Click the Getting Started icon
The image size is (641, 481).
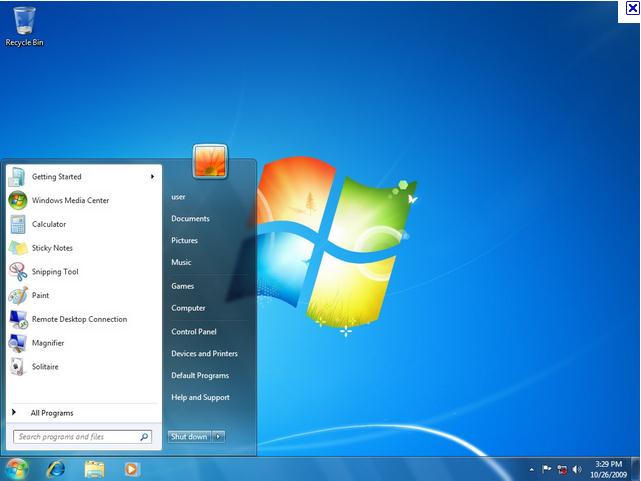pos(18,177)
